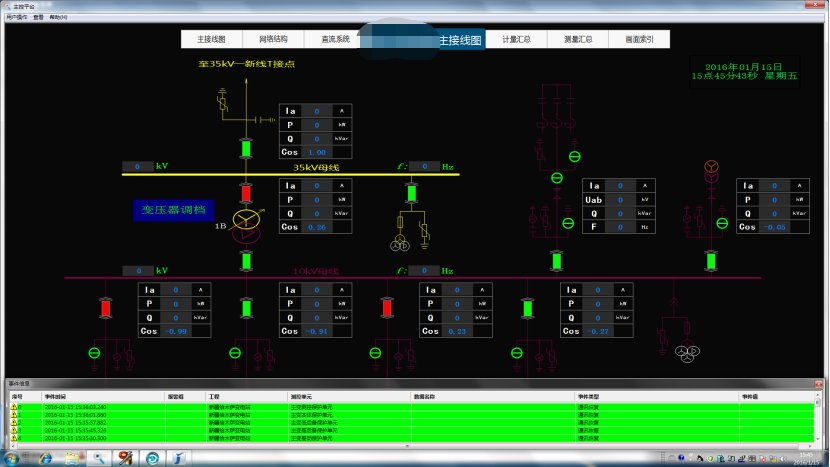This screenshot has width=830, height=467.
Task: Click the event list vertical scrollbar
Action: coord(818,416)
